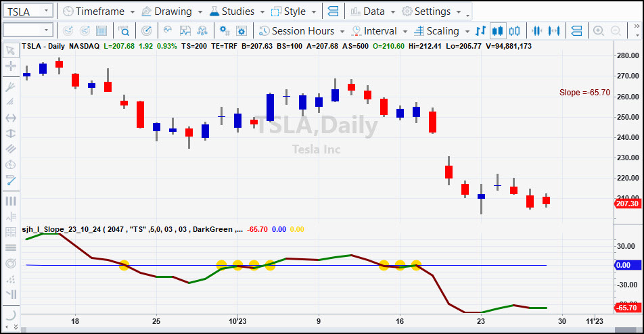Select the vertical range measure tool
Image resolution: width=644 pixels, height=334 pixels.
pos(11,133)
